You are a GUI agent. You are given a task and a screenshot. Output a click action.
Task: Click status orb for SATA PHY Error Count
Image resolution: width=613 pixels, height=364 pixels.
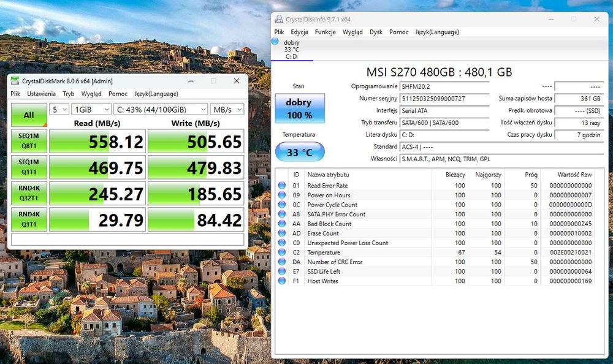pos(282,214)
